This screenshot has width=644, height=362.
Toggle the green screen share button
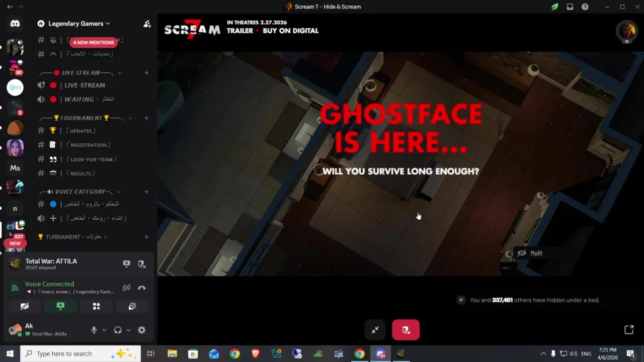tap(60, 306)
